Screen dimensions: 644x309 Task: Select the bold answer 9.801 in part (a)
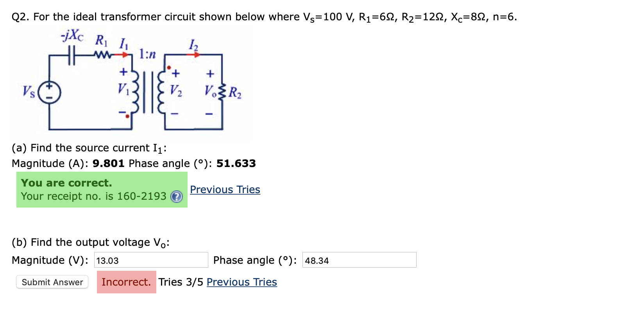point(108,163)
